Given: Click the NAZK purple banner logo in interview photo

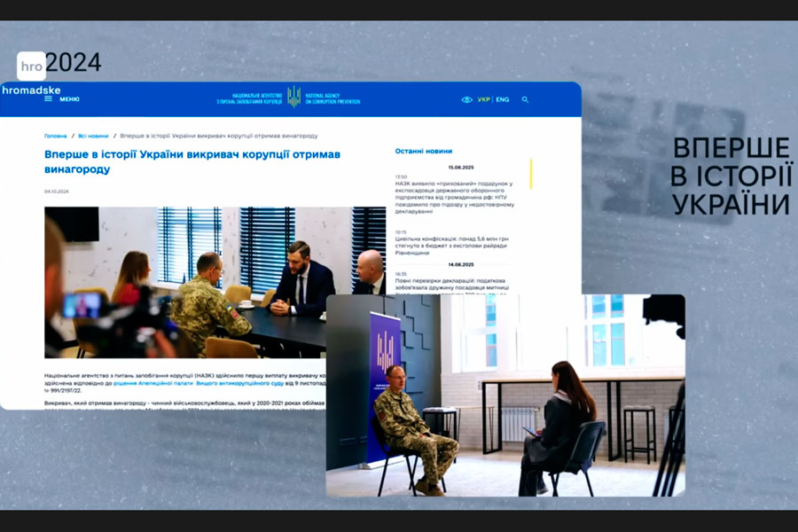Looking at the screenshot, I should [386, 351].
